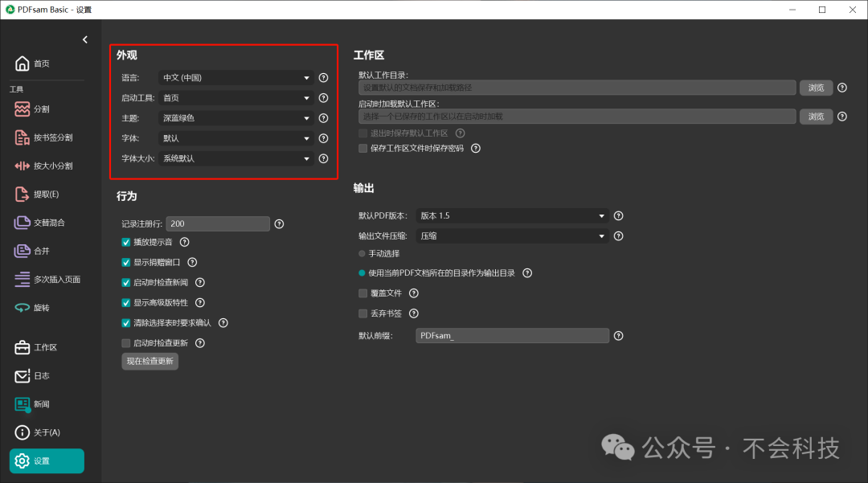
Task: Click help icon next to 启动时检查更新
Action: pos(200,343)
